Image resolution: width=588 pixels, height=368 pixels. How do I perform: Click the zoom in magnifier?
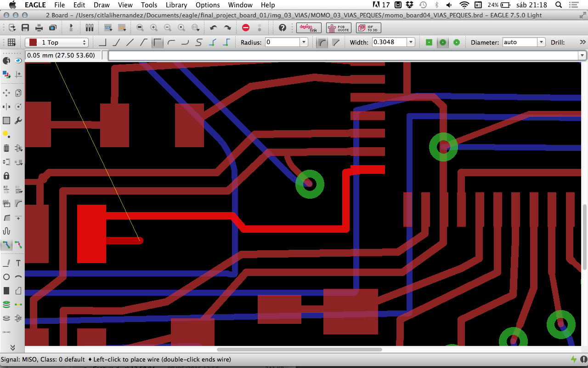(154, 28)
